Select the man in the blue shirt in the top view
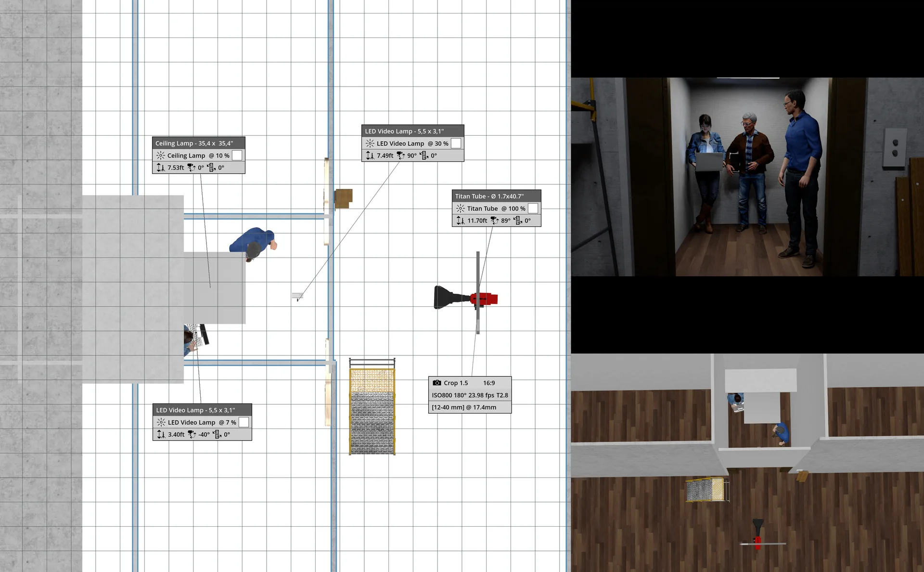Viewport: 924px width, 572px height. (254, 244)
